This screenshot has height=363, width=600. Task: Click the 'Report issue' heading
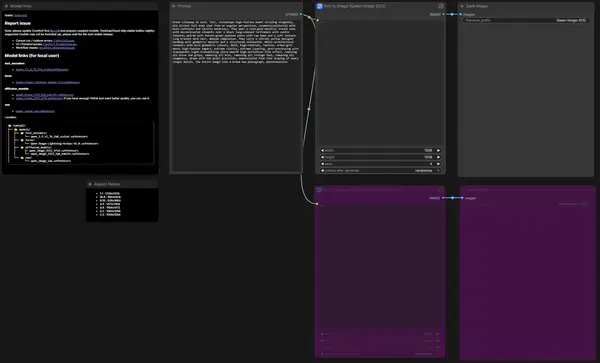pyautogui.click(x=18, y=23)
